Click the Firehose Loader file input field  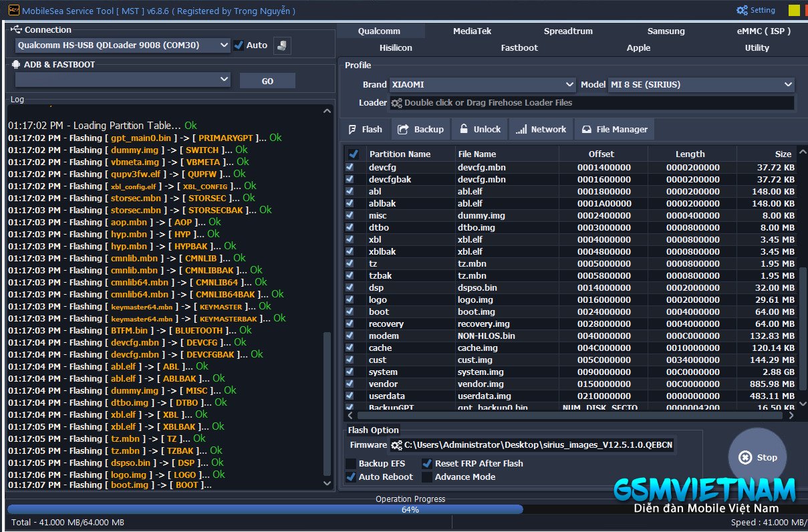point(592,103)
